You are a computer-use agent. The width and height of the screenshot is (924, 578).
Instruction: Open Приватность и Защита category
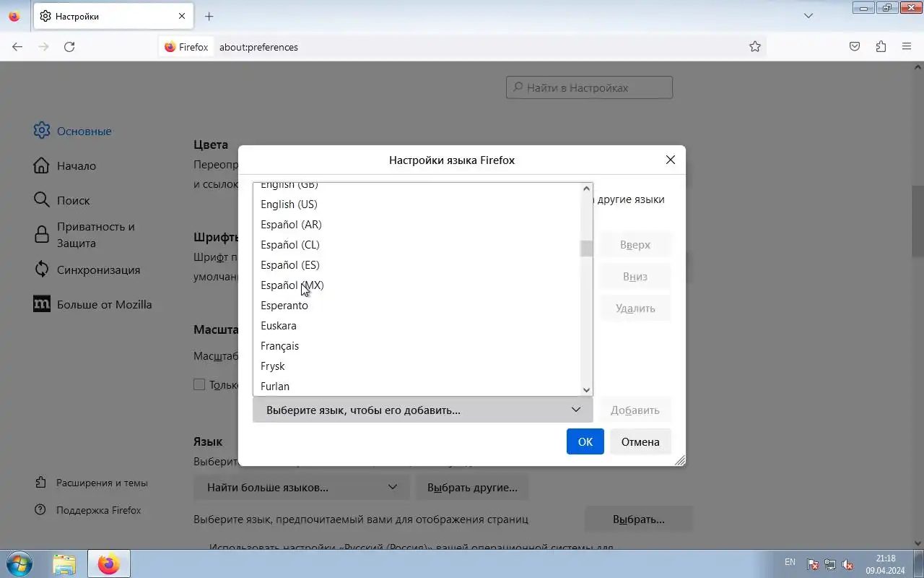pos(85,235)
